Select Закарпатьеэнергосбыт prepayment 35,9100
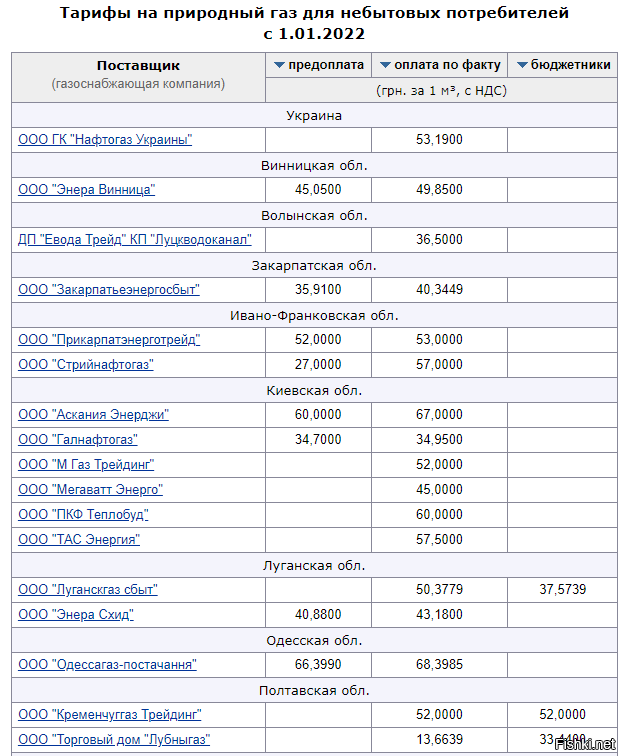 tap(318, 290)
